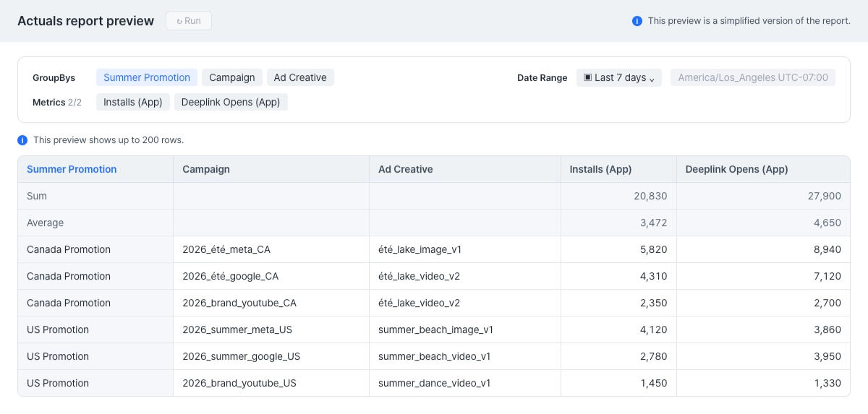The image size is (868, 414).
Task: Click the 7,120 deeplink opens value
Action: 827,276
